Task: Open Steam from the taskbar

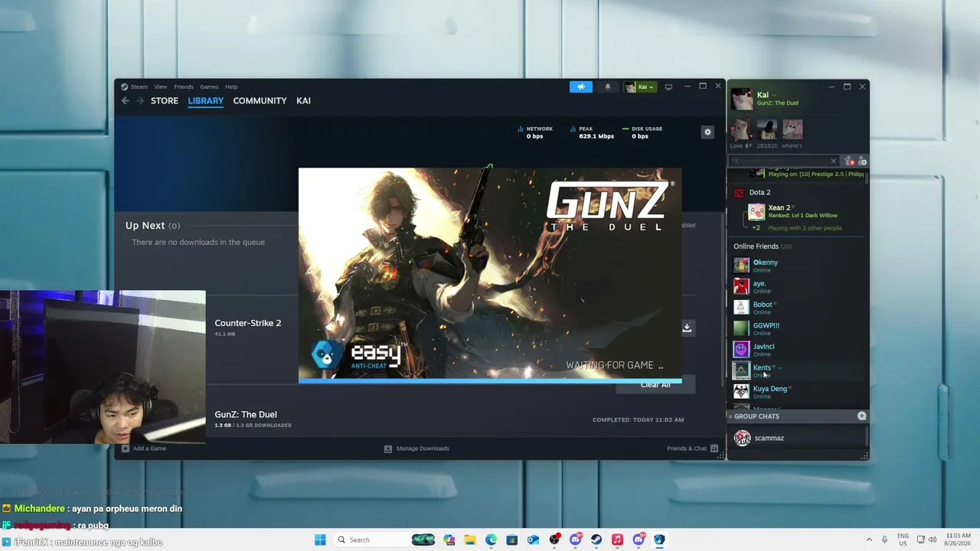Action: pos(596,540)
